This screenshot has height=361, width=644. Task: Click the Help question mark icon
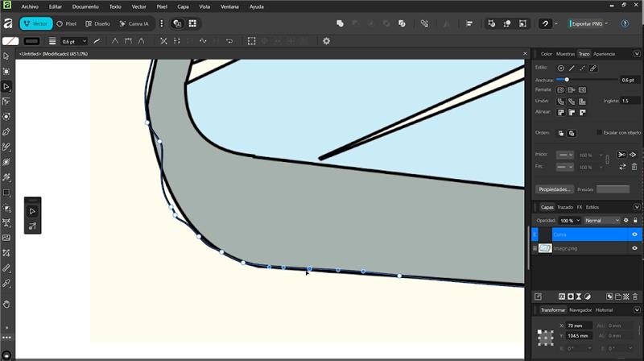(625, 23)
